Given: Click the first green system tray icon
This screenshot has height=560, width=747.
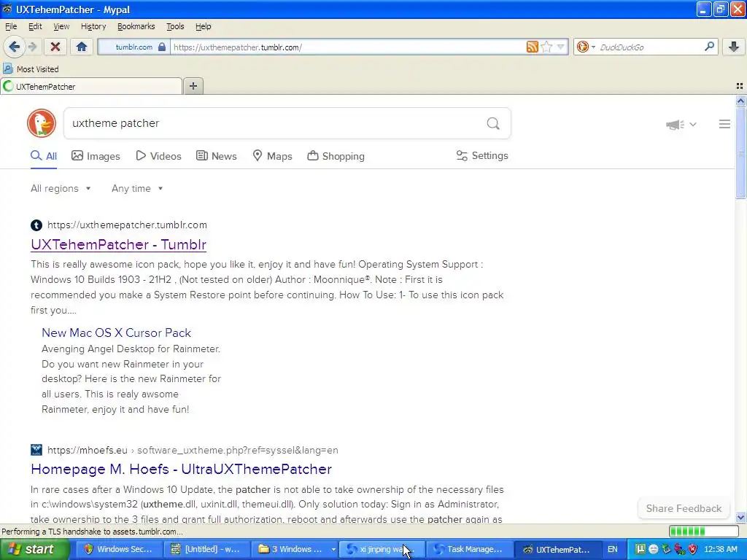Looking at the screenshot, I should (x=640, y=549).
